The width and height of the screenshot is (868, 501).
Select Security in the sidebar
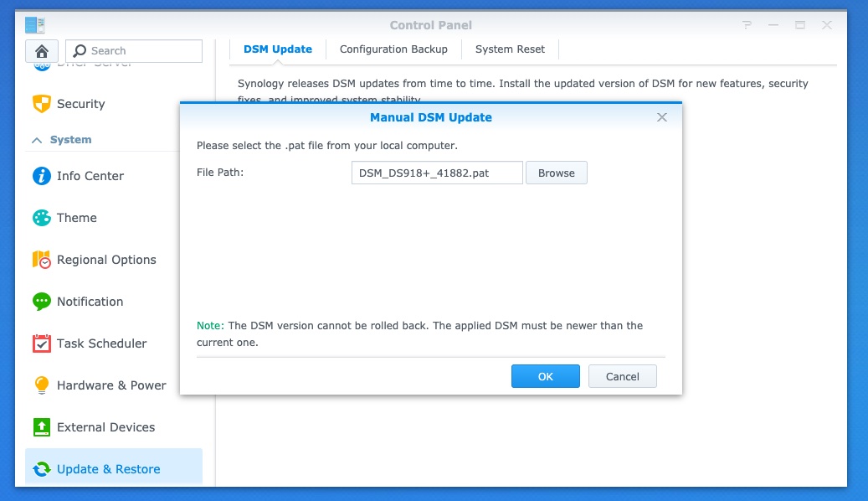pyautogui.click(x=114, y=104)
